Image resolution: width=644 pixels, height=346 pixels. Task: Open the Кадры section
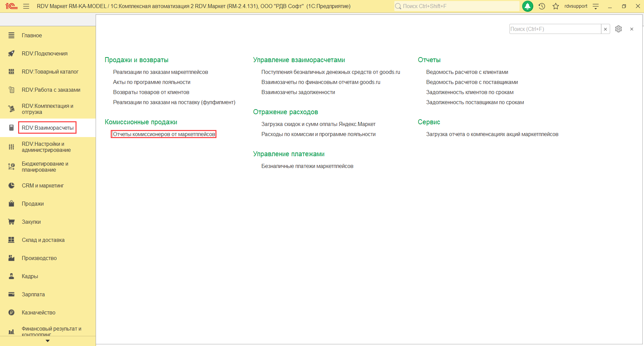point(30,276)
